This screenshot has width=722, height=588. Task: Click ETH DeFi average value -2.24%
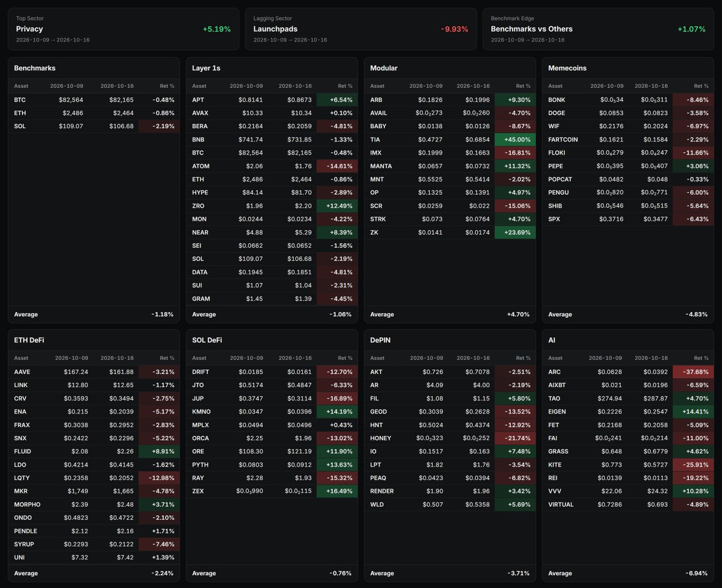pyautogui.click(x=162, y=573)
